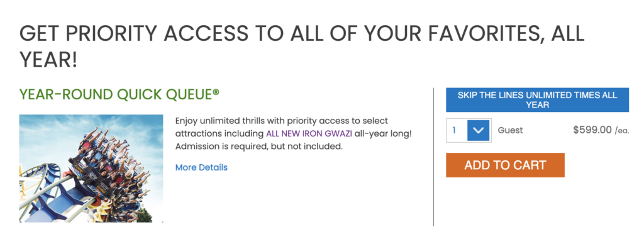This screenshot has width=644, height=234.
Task: Click the /ea. per-unit price label
Action: [622, 131]
